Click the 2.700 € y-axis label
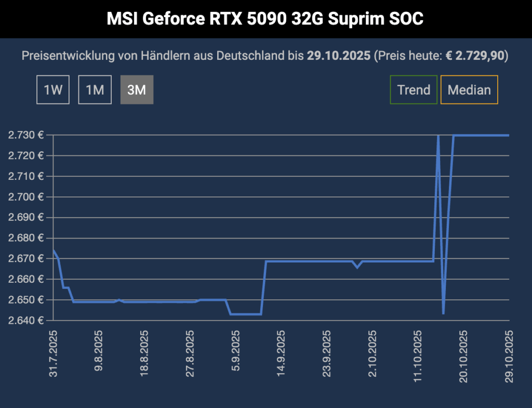Image resolution: width=532 pixels, height=408 pixels. pyautogui.click(x=26, y=197)
